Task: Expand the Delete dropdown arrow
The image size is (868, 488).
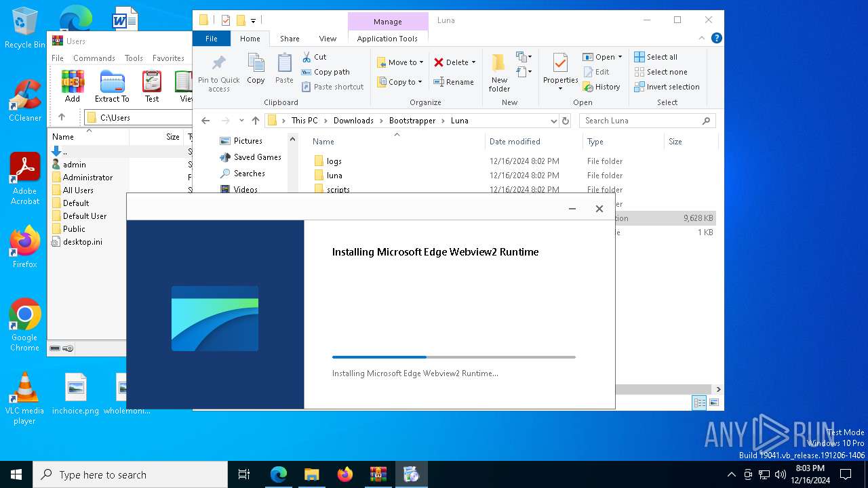Action: [473, 62]
